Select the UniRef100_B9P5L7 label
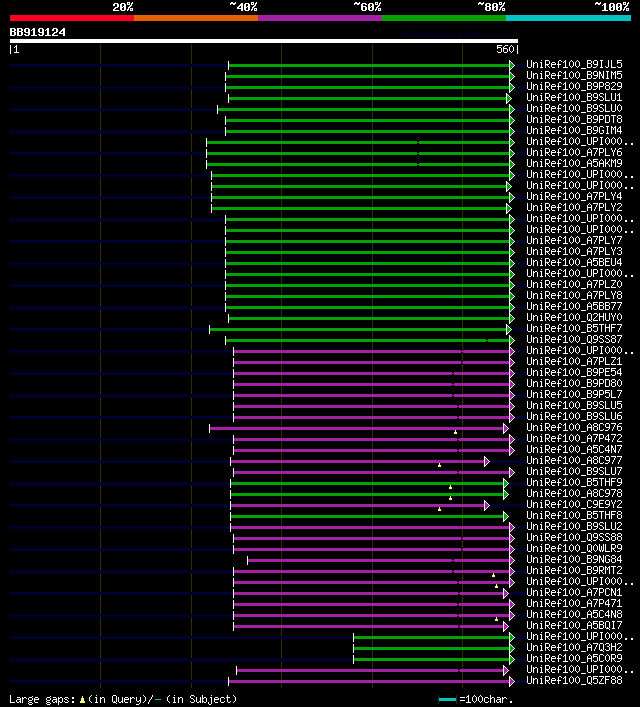The image size is (640, 707). [x=574, y=395]
